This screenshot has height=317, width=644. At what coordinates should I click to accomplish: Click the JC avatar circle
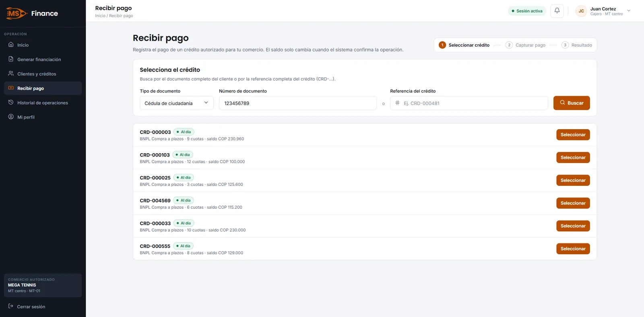581,11
